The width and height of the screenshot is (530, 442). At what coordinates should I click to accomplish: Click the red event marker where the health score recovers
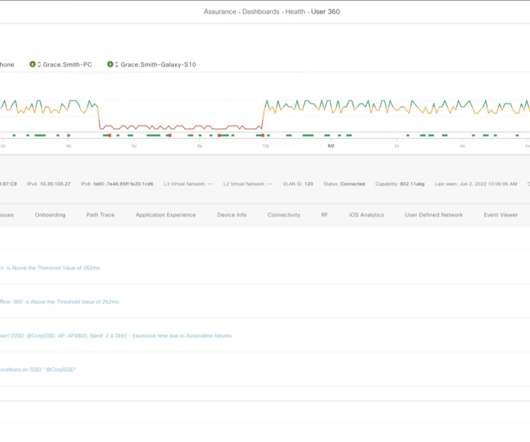(263, 136)
